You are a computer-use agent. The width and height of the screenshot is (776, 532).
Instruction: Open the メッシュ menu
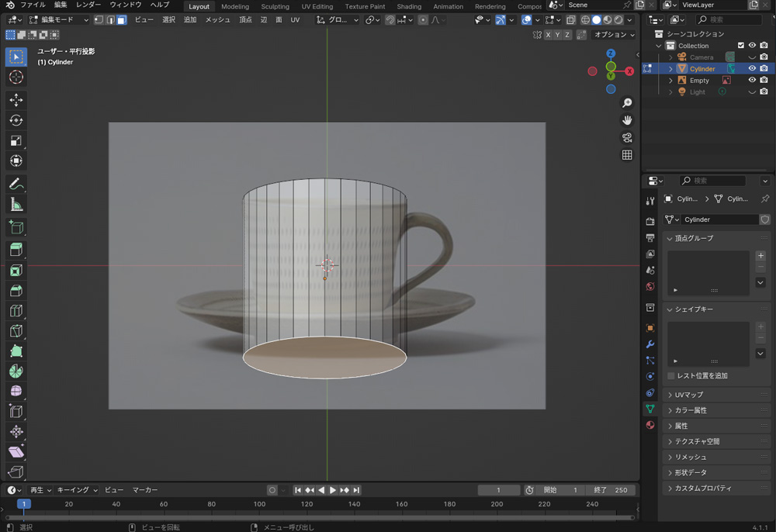pyautogui.click(x=217, y=19)
